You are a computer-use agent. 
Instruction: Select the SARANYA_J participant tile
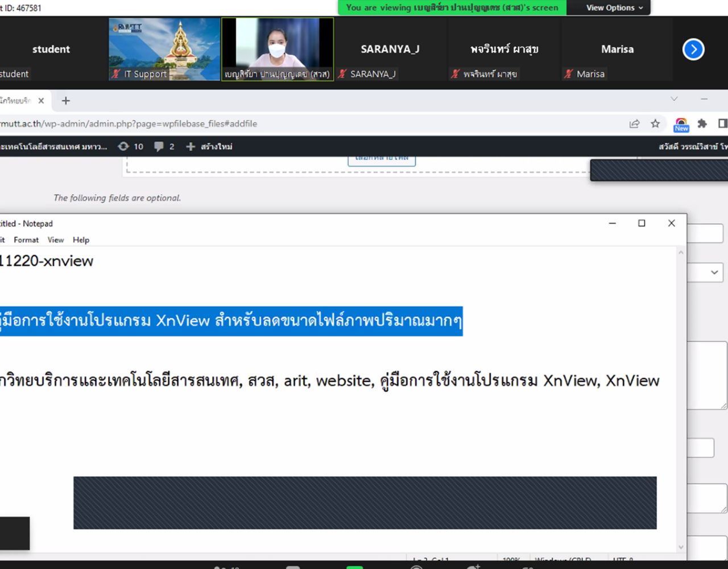(390, 49)
